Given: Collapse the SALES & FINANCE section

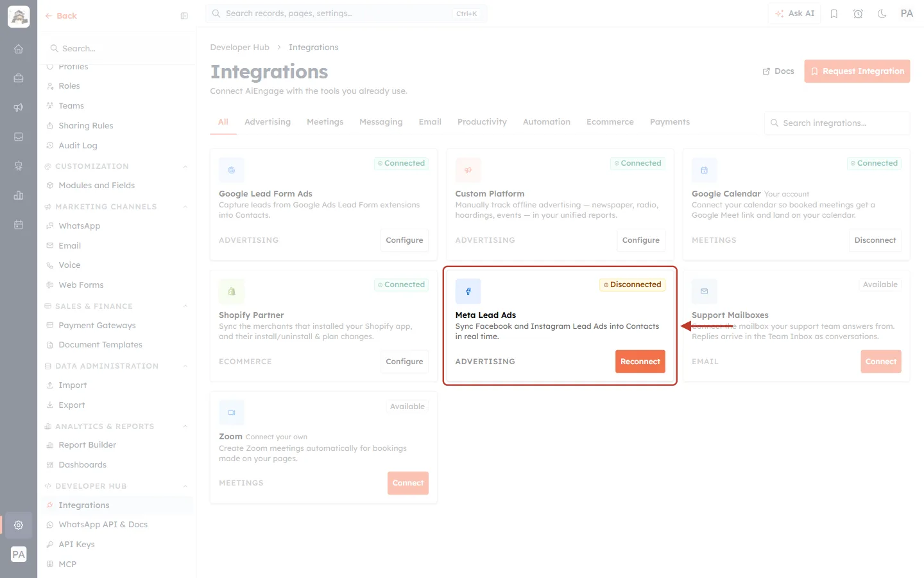Looking at the screenshot, I should click(185, 306).
